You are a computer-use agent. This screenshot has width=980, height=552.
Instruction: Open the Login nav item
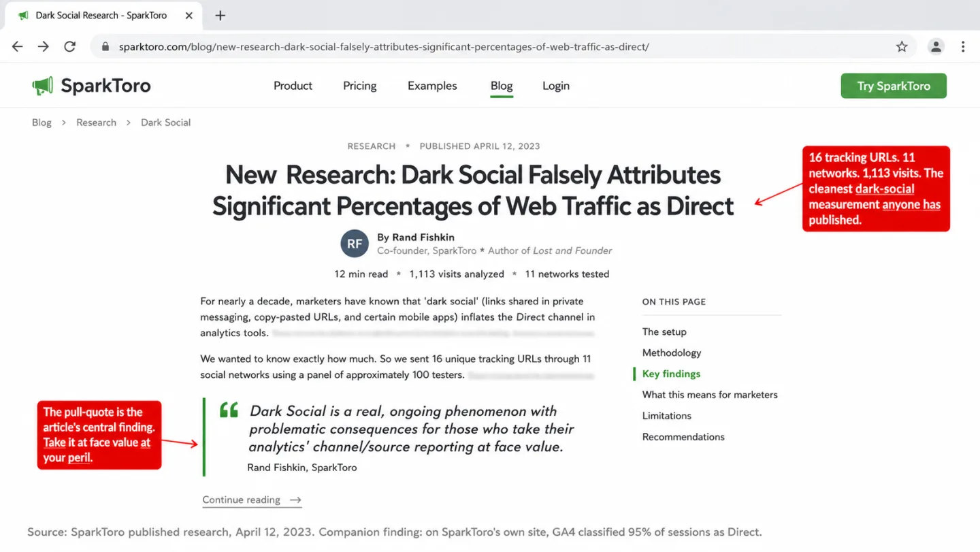[x=556, y=86]
